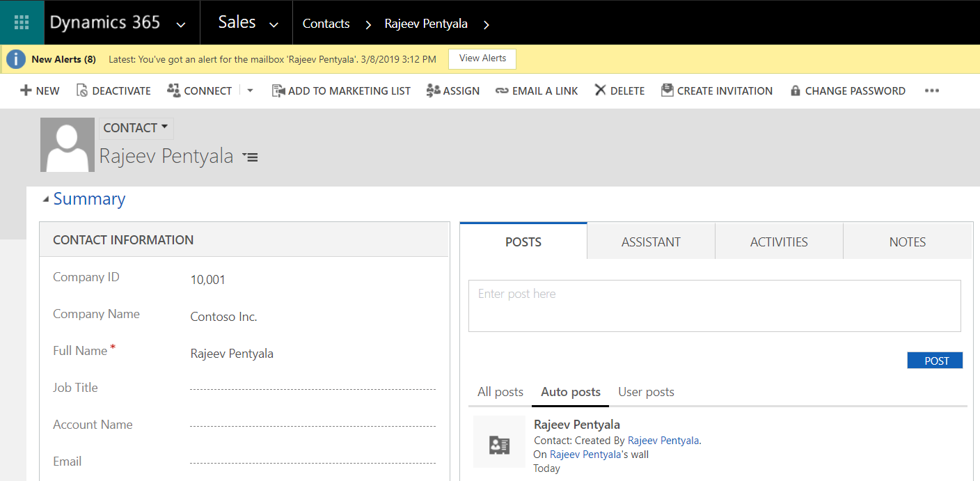Show User posts filter
Screen dimensions: 980x481
pyautogui.click(x=646, y=392)
